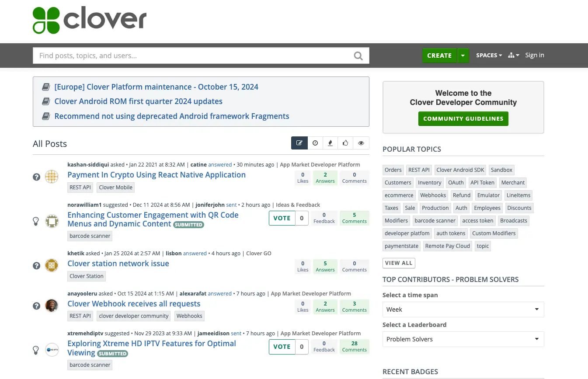This screenshot has height=379, width=588.
Task: Select the Orders topic tag
Action: point(393,170)
